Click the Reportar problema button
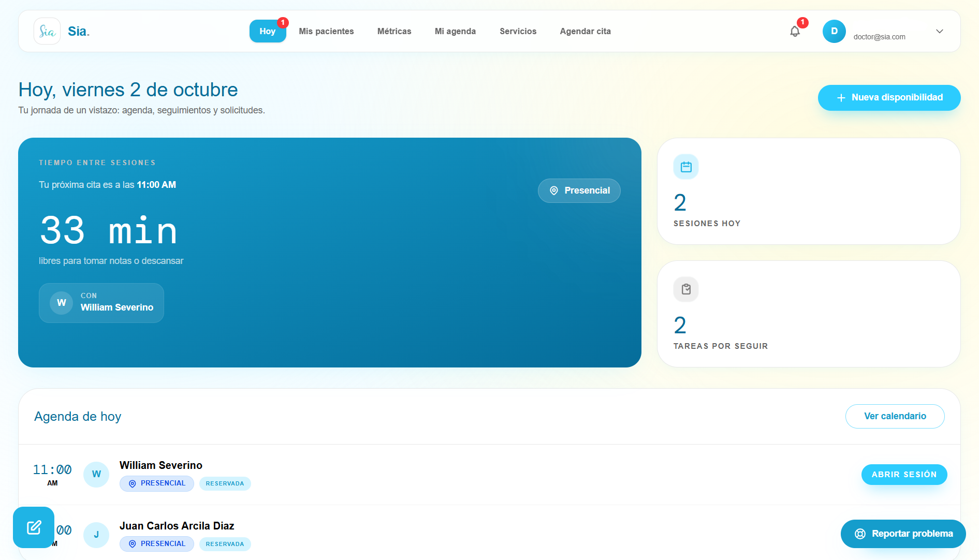 click(903, 534)
